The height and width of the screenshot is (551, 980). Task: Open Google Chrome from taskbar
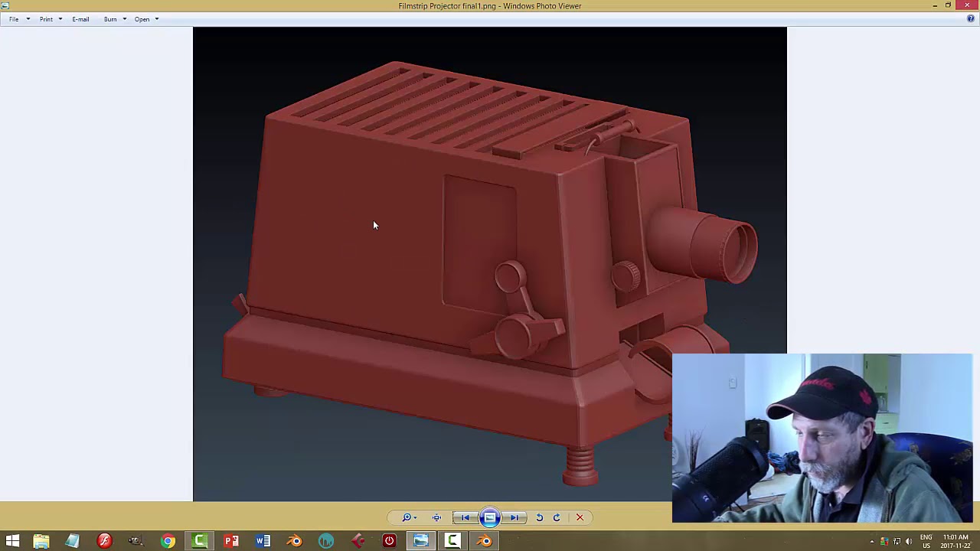click(x=168, y=542)
